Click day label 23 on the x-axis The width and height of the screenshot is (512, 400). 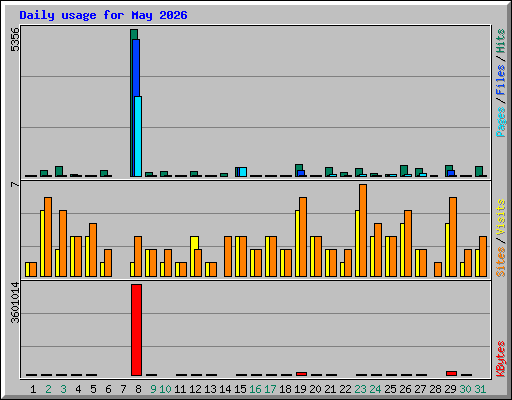[360, 389]
